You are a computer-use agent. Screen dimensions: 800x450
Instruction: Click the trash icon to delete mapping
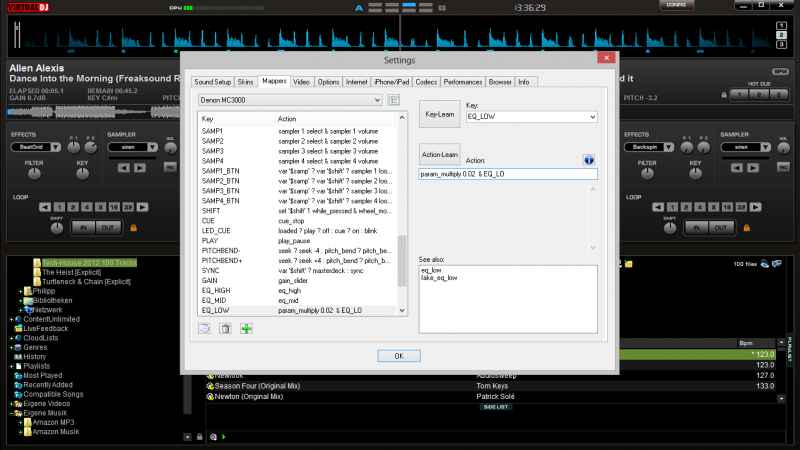tap(226, 328)
